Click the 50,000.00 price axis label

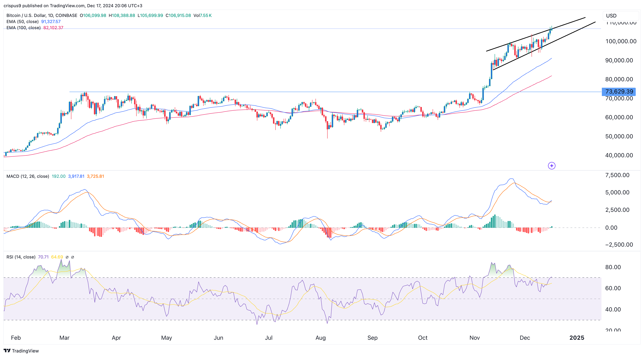pyautogui.click(x=619, y=136)
